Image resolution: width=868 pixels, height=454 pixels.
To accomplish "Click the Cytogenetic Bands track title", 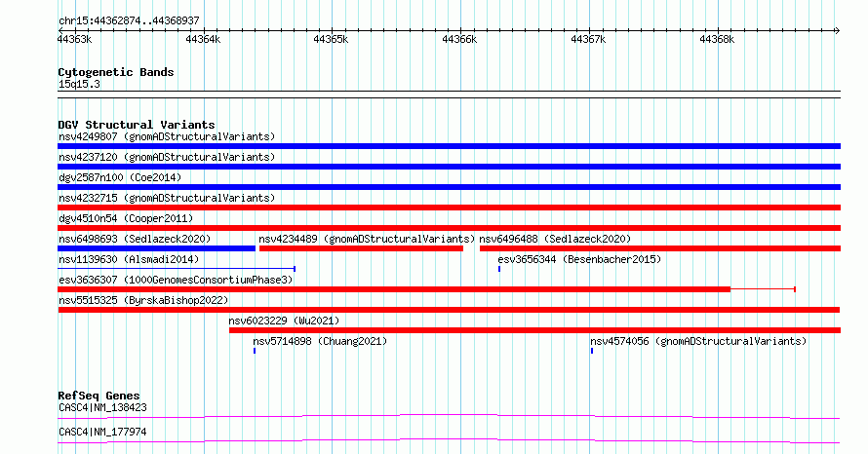I will (x=116, y=72).
